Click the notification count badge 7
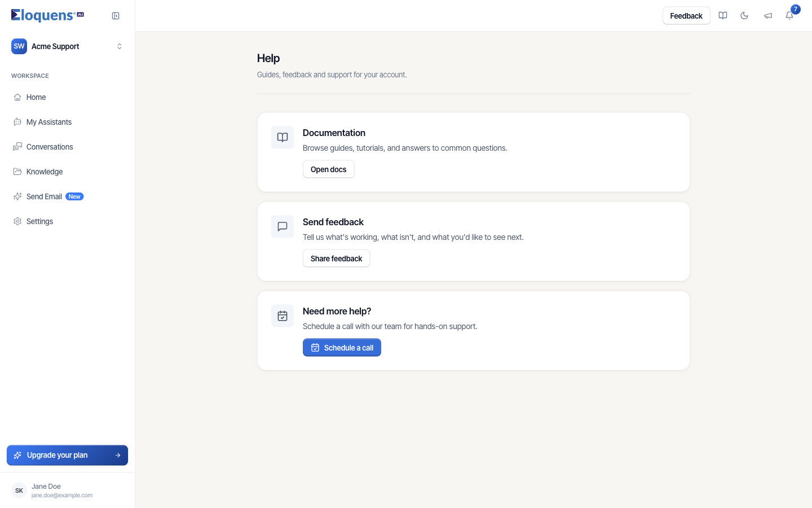Image resolution: width=812 pixels, height=508 pixels. point(795,9)
